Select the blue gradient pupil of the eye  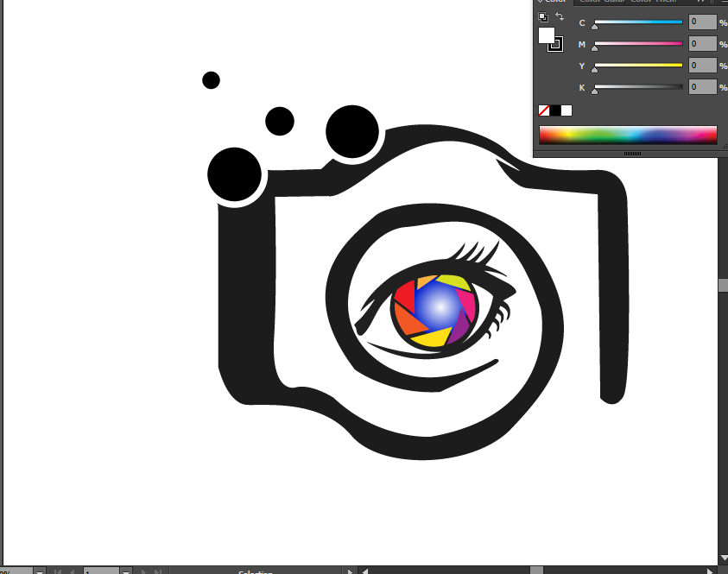tap(439, 306)
